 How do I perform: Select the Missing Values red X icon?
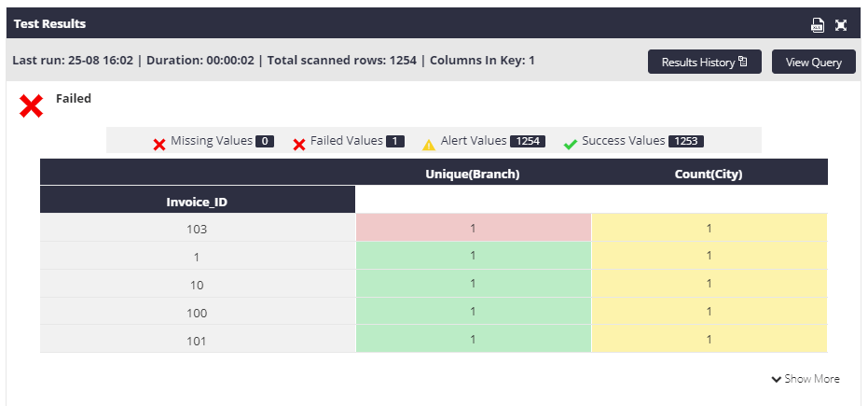[x=159, y=145]
